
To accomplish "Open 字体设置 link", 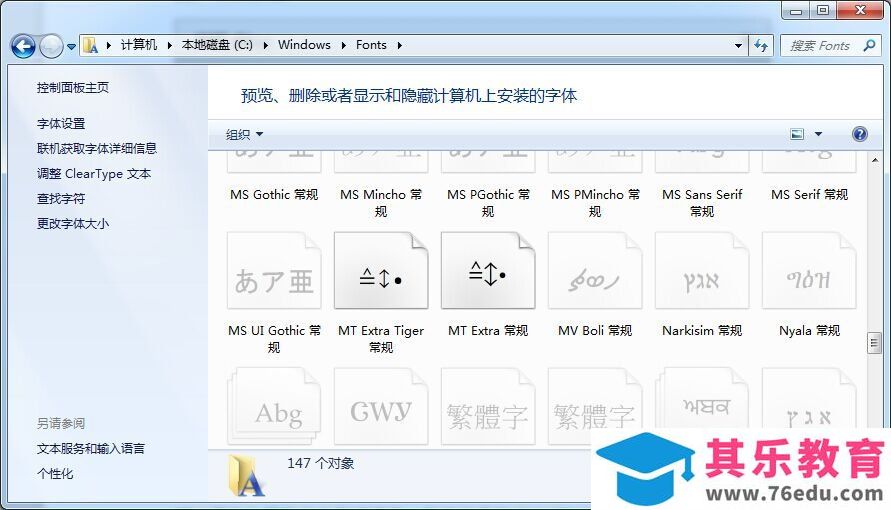I will 61,123.
